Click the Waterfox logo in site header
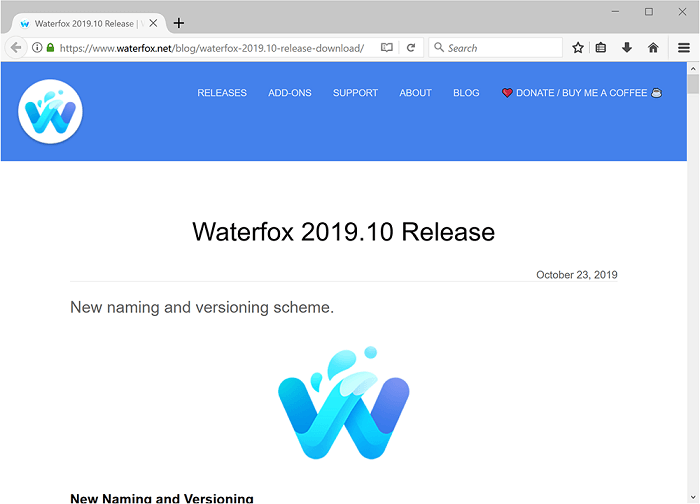Image resolution: width=700 pixels, height=504 pixels. click(50, 111)
